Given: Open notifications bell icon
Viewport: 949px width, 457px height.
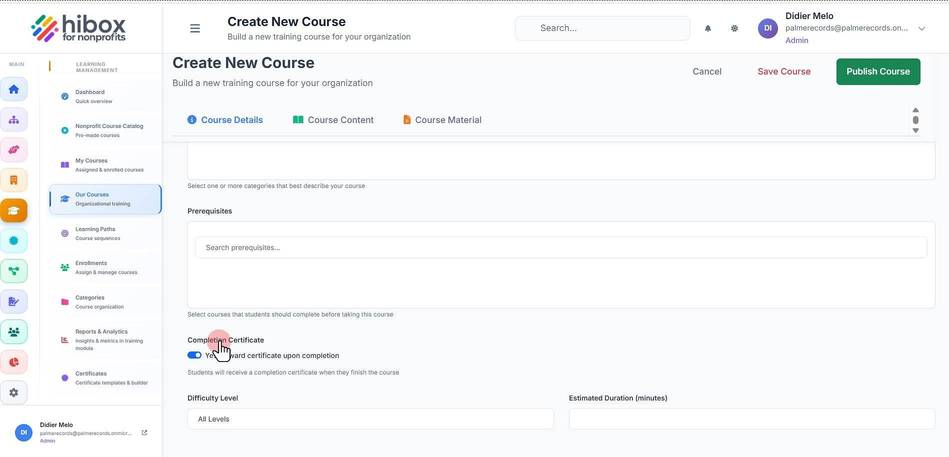Looking at the screenshot, I should (708, 28).
